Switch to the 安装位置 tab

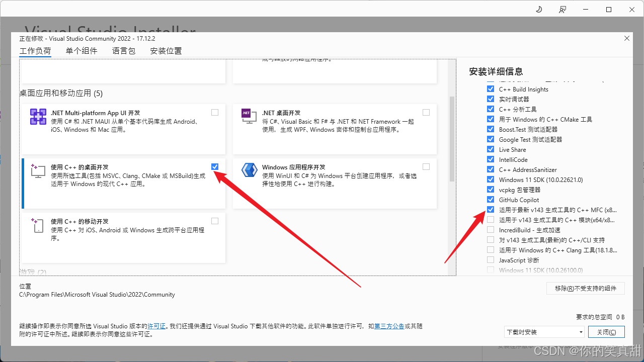click(166, 50)
